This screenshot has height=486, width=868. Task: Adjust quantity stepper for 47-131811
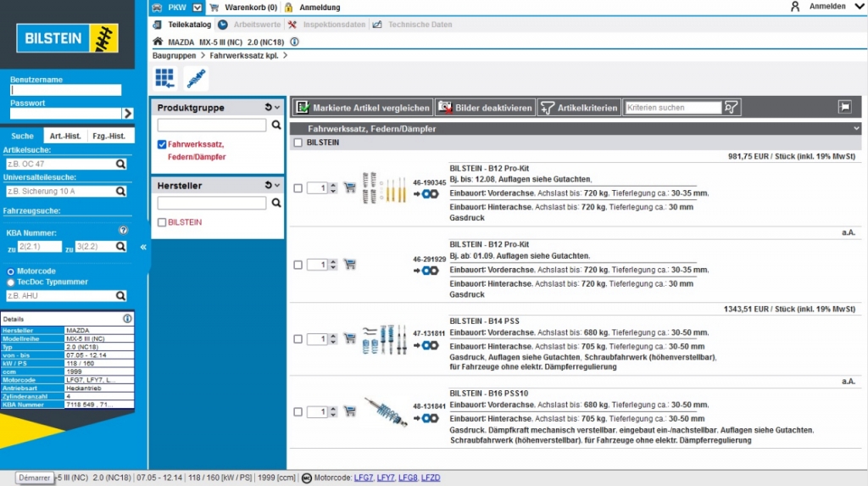point(333,338)
